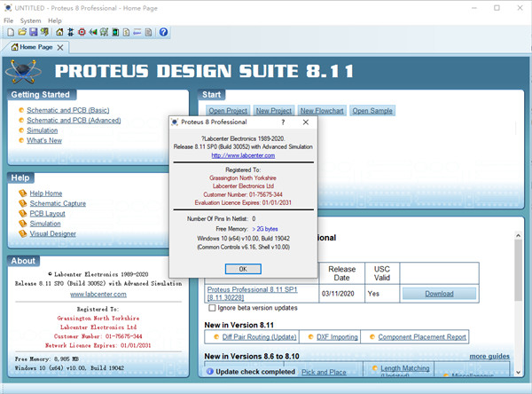This screenshot has height=394, width=532.
Task: Close project via the door exit icon
Action: tap(44, 32)
